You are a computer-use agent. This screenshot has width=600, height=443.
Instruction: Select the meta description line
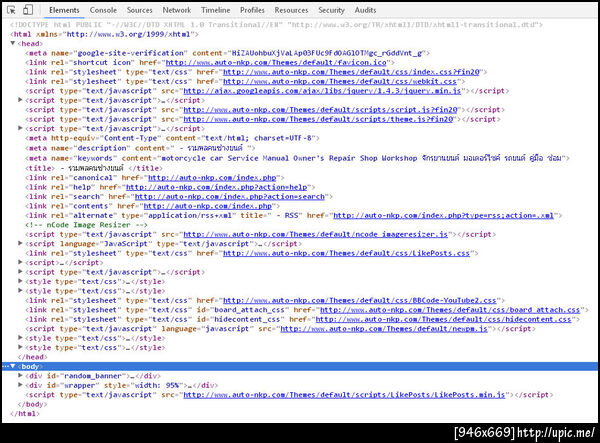click(x=140, y=148)
